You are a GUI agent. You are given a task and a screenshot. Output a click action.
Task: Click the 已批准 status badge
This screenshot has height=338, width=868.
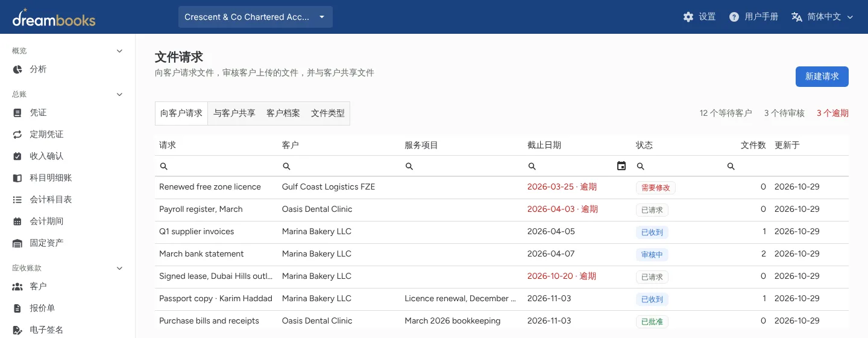652,322
